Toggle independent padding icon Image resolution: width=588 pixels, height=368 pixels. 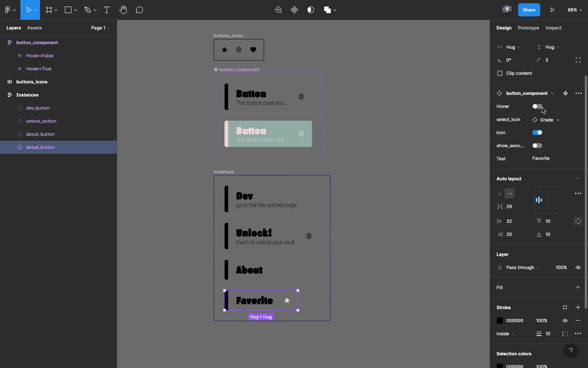tap(578, 221)
